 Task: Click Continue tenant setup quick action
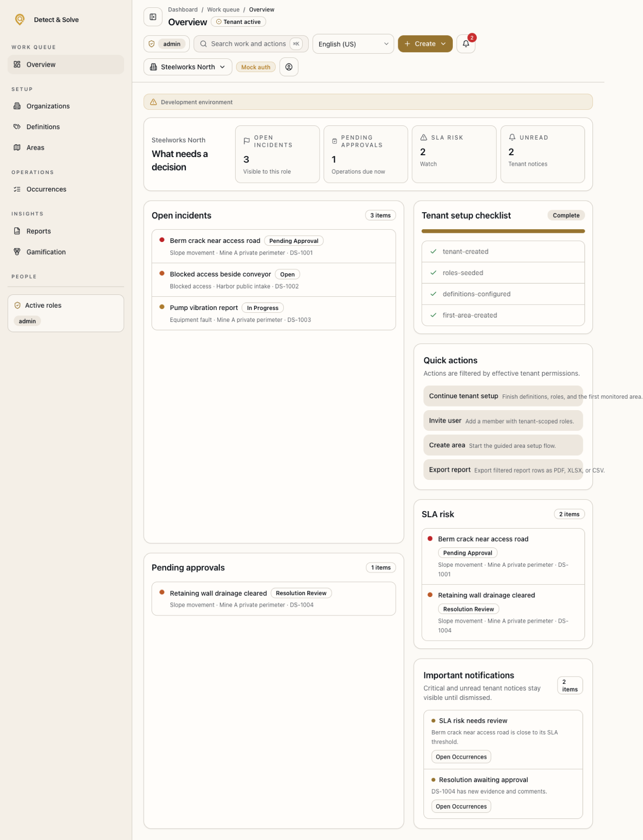[x=503, y=396]
